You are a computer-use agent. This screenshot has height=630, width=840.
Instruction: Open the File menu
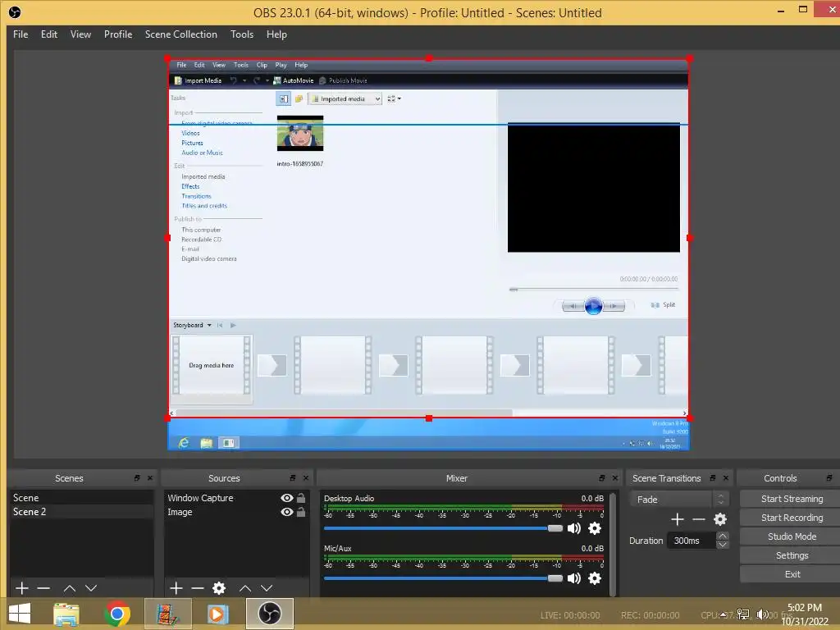[x=21, y=34]
